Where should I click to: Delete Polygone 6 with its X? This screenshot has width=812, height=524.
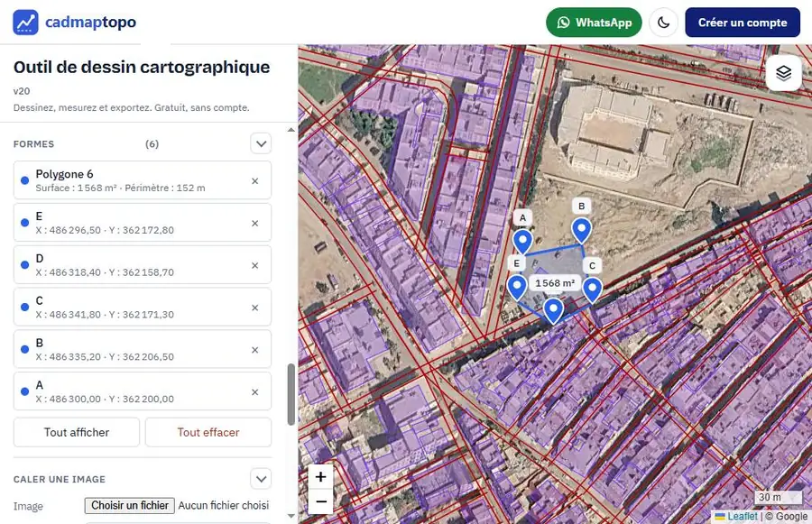pyautogui.click(x=254, y=180)
